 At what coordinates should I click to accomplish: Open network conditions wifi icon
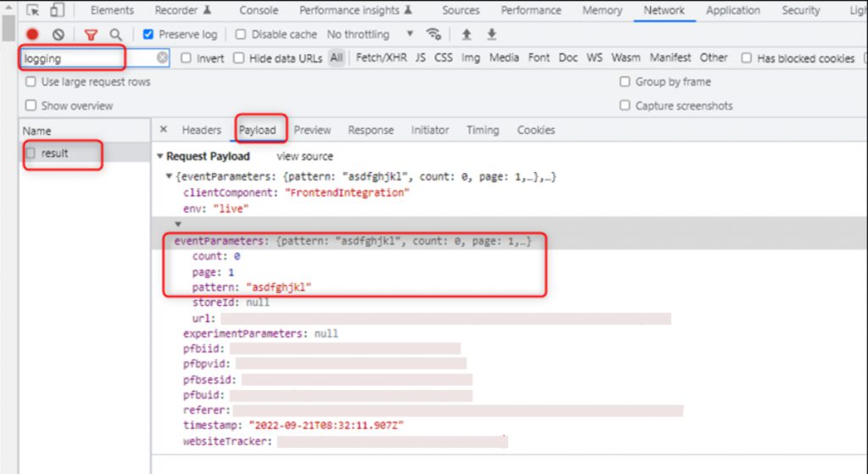point(433,34)
